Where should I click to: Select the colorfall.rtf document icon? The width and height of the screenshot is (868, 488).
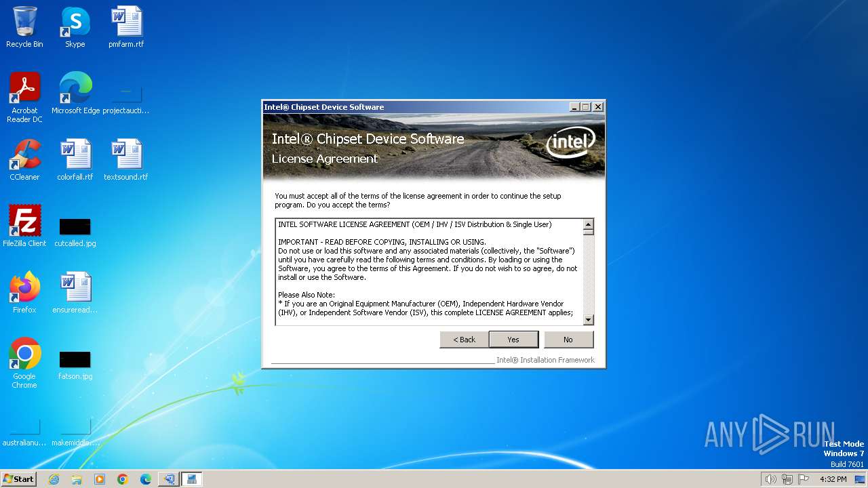[75, 160]
